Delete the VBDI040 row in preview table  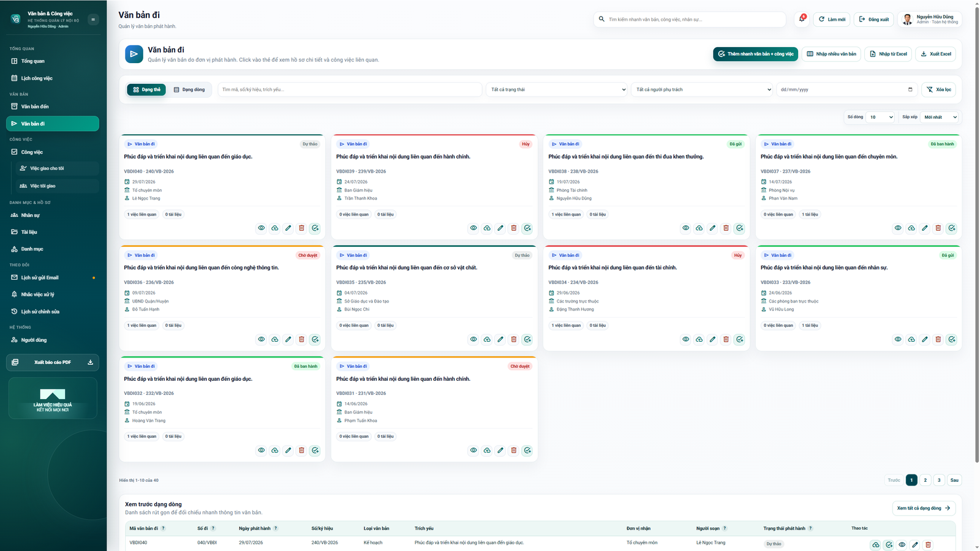(x=928, y=545)
